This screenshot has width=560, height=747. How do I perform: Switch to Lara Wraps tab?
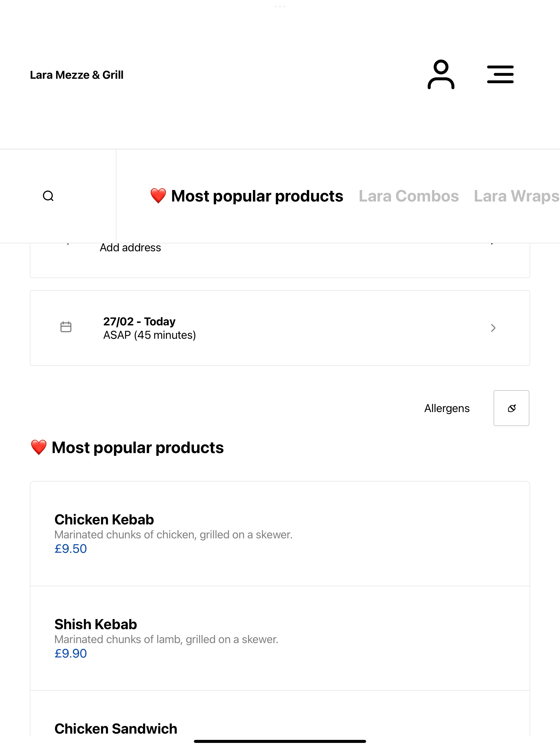pyautogui.click(x=517, y=196)
